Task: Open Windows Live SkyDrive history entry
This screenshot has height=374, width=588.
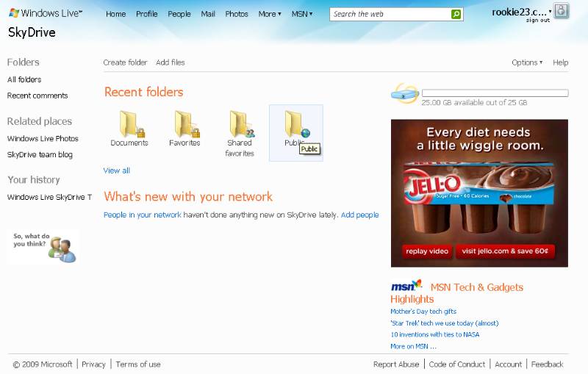Action: (49, 197)
